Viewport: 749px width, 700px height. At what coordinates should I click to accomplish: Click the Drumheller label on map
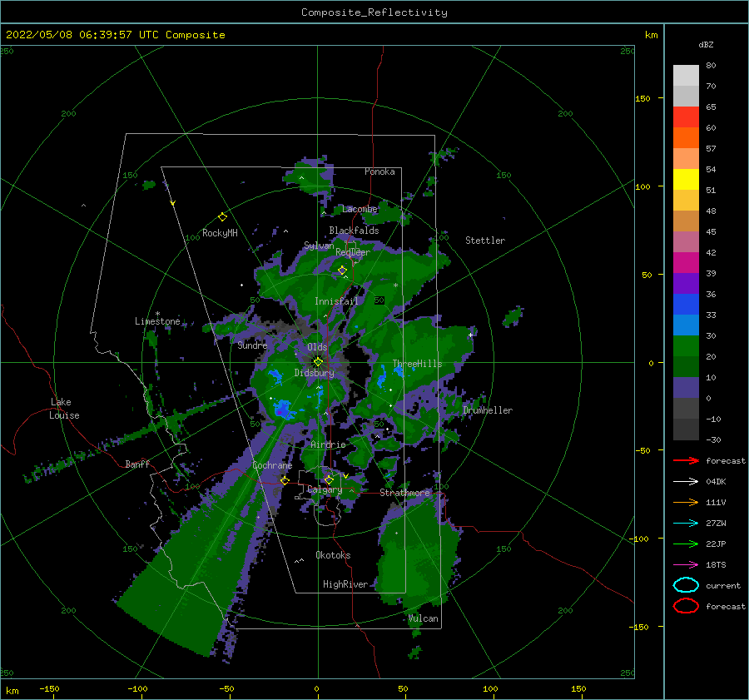click(x=488, y=410)
